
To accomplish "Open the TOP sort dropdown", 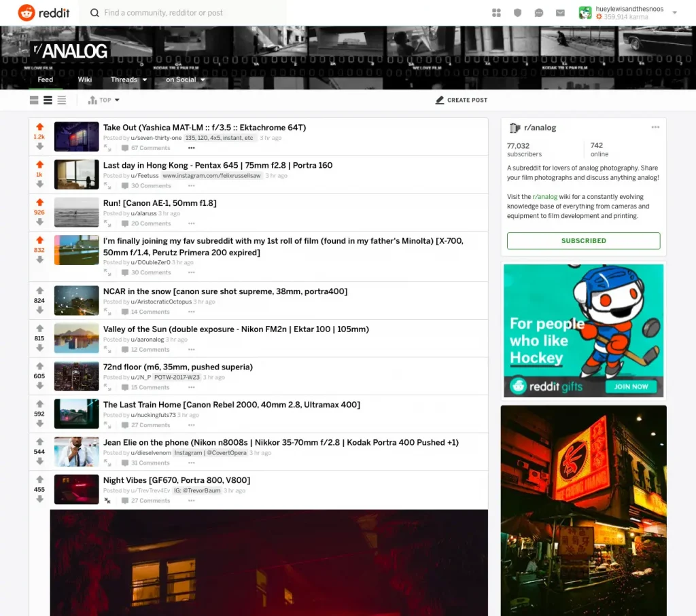I will (103, 100).
